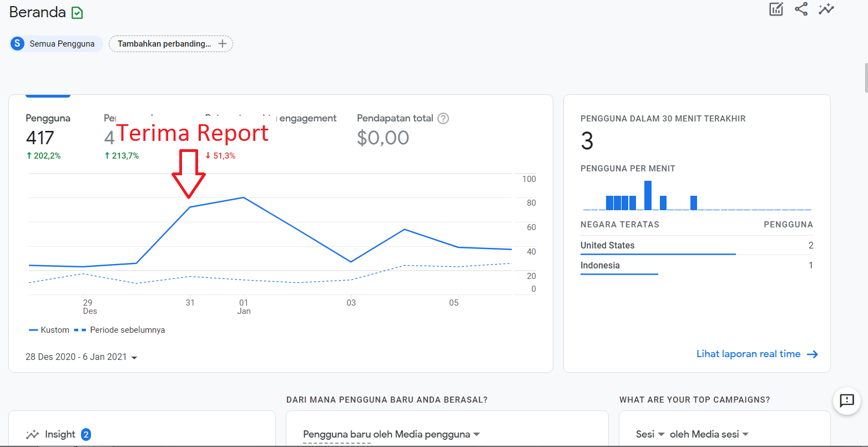Click the Periode sebelumnya legend entry
This screenshot has height=447, width=868.
119,330
